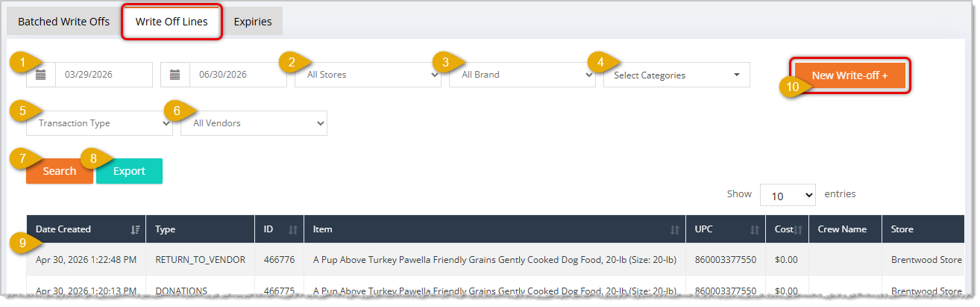The height and width of the screenshot is (307, 980).
Task: Click item name in DONATIONS row
Action: [x=494, y=291]
